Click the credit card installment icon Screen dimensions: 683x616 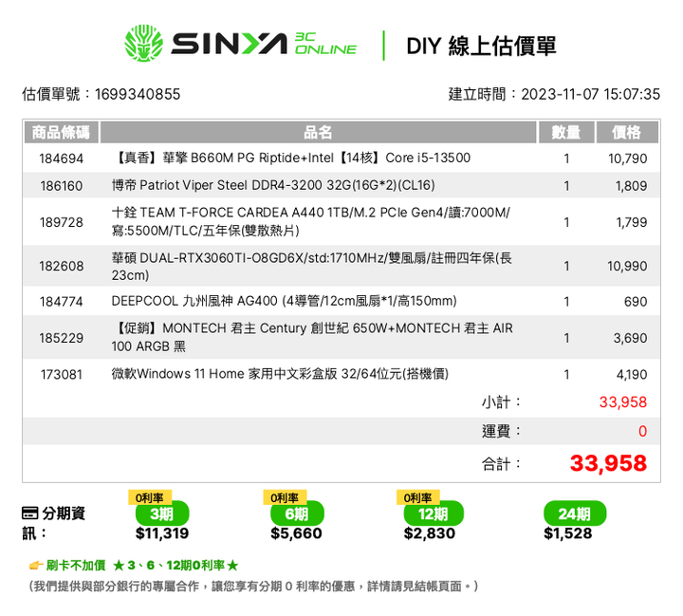(29, 513)
